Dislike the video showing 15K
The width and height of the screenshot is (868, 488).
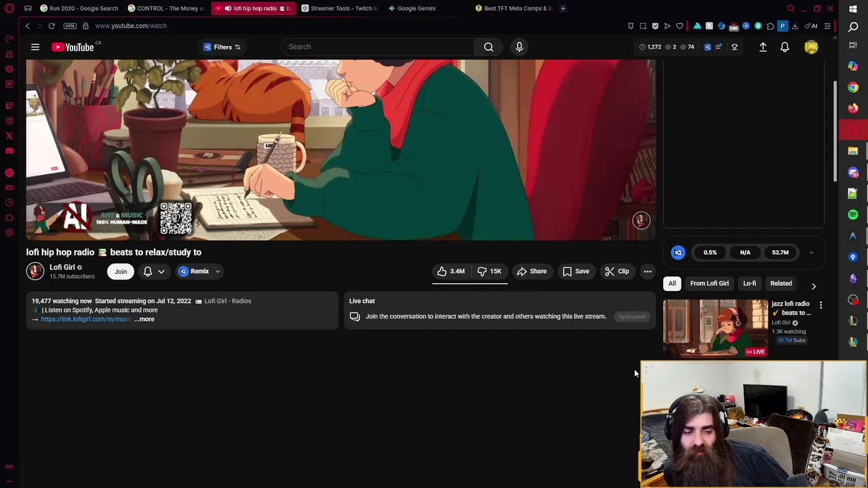[490, 271]
